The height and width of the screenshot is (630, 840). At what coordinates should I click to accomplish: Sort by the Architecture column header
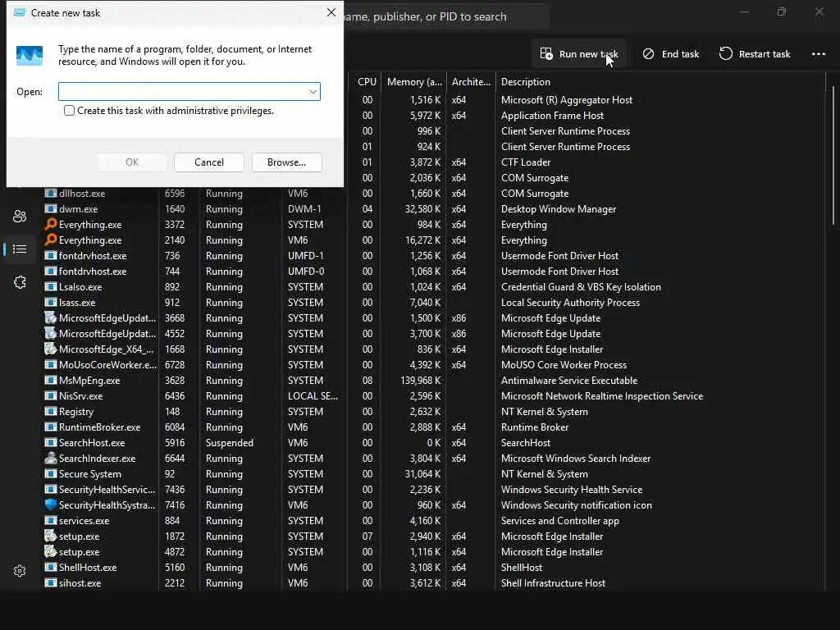[x=471, y=82]
